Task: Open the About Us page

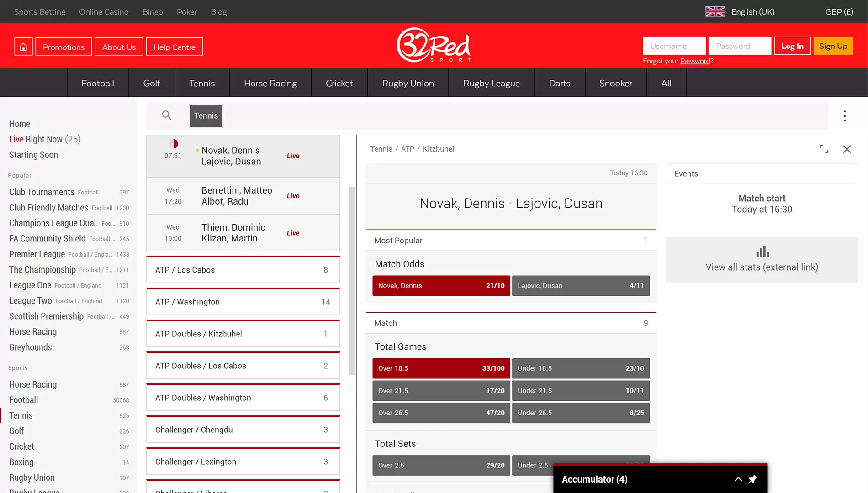Action: (119, 47)
